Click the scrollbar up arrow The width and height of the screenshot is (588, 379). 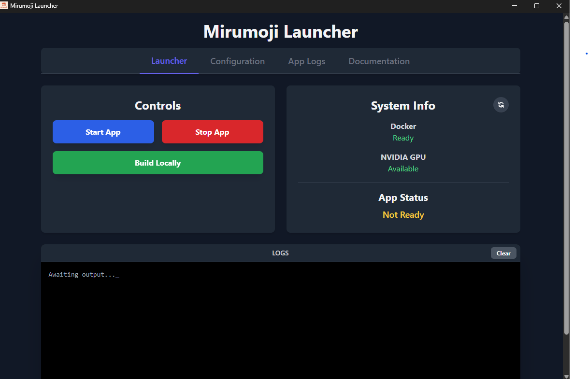566,17
